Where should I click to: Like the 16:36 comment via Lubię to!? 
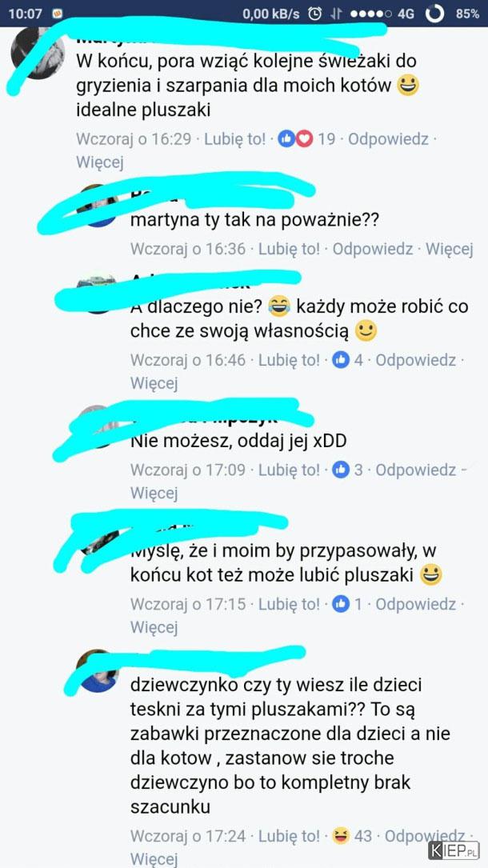[289, 249]
